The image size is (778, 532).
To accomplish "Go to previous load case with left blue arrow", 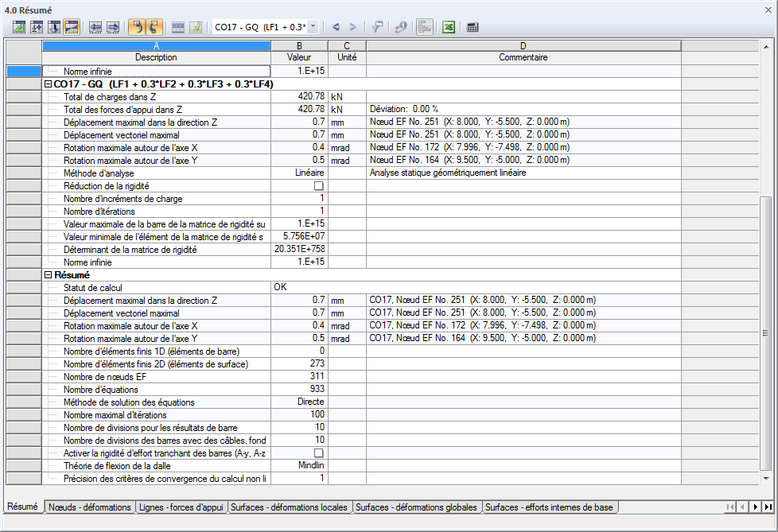I will click(336, 27).
